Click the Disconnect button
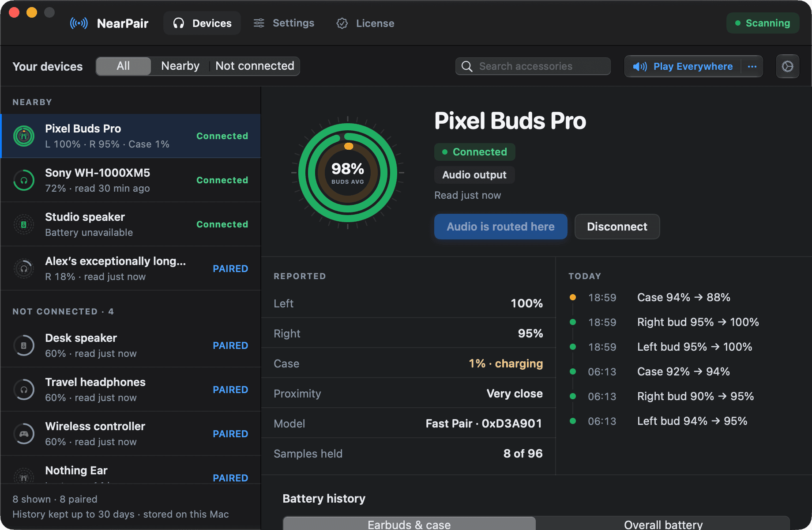 617,227
